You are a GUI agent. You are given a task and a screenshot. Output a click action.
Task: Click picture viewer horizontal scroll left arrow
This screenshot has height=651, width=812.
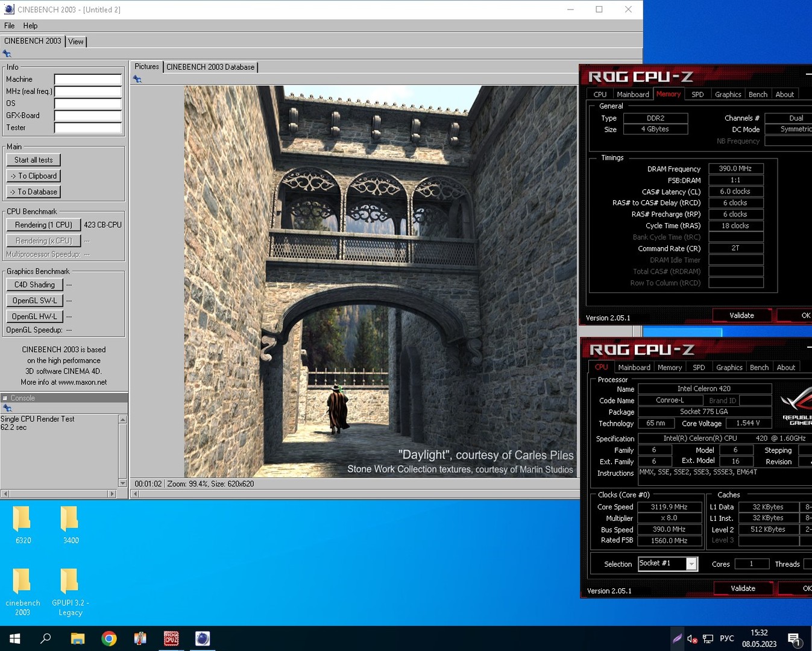[x=136, y=494]
